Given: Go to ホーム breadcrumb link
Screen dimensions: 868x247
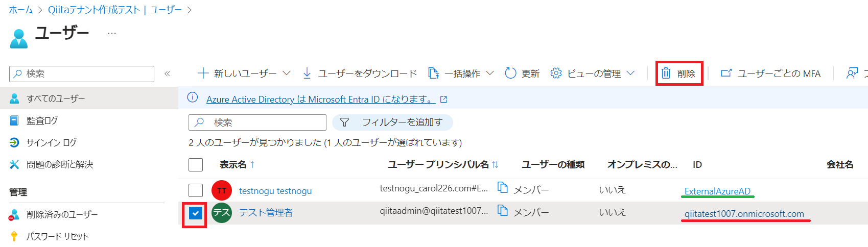Looking at the screenshot, I should 21,10.
